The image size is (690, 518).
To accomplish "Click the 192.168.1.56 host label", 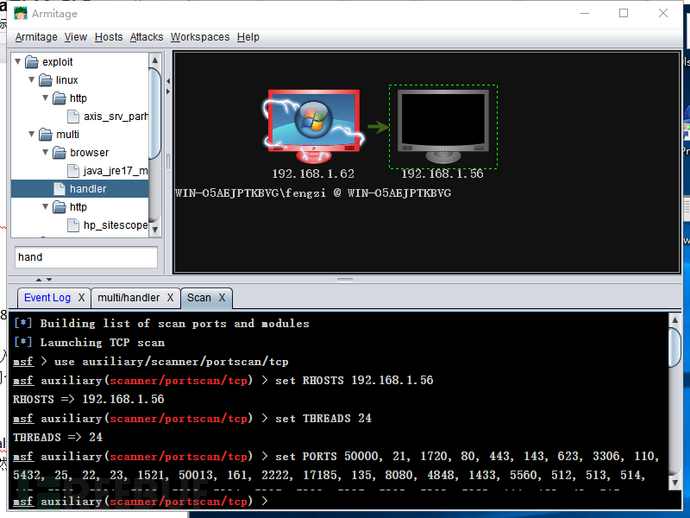I will coord(442,174).
